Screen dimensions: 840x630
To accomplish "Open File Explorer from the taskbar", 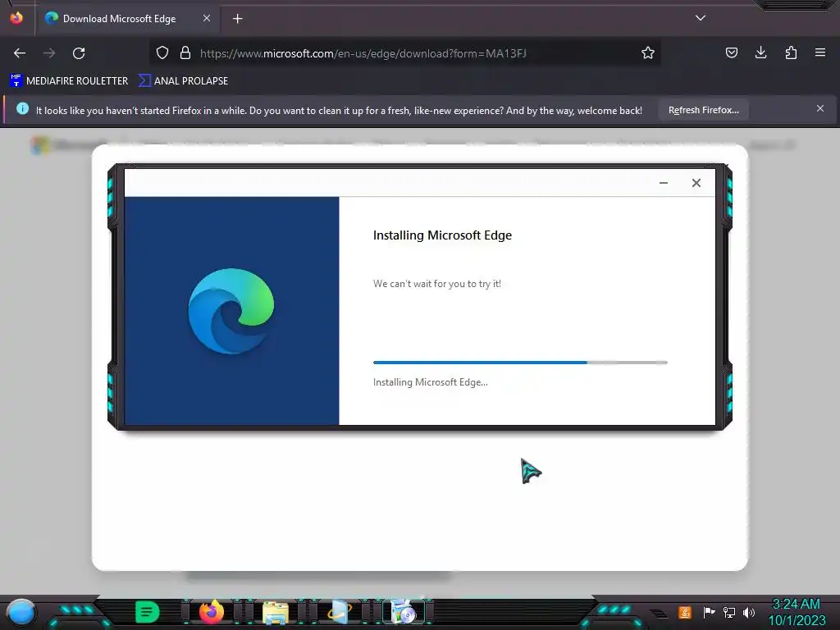I will 276,613.
